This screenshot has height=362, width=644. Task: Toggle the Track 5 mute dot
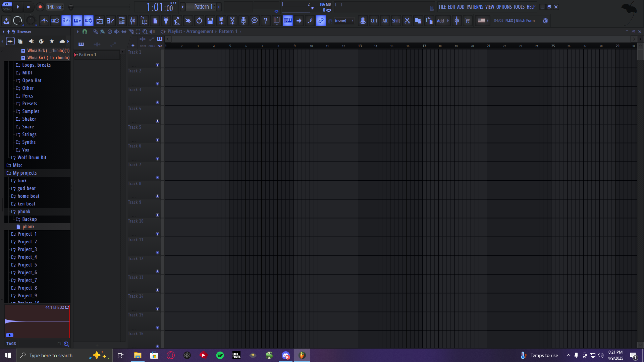[157, 140]
